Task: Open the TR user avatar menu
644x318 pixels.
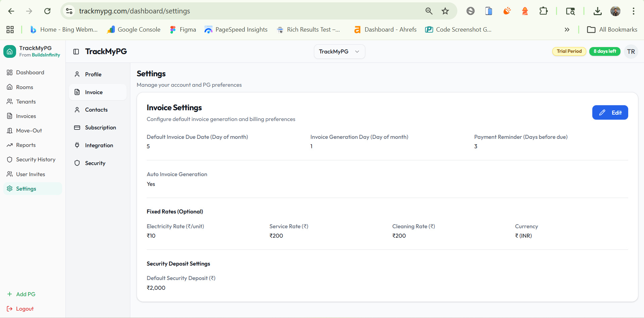Action: tap(631, 51)
